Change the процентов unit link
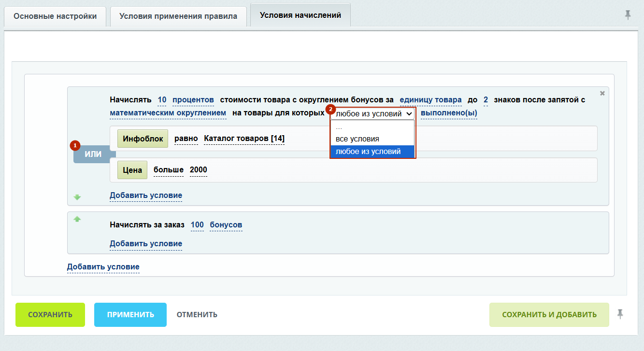Viewport: 644px width, 351px height. pyautogui.click(x=193, y=100)
